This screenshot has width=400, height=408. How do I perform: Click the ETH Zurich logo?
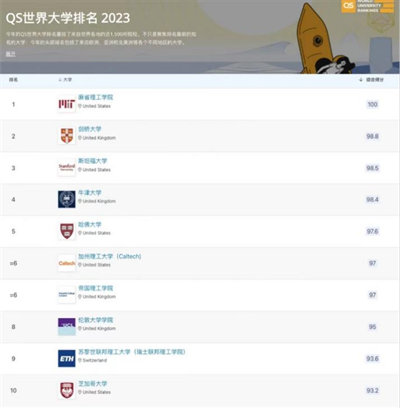coord(67,359)
